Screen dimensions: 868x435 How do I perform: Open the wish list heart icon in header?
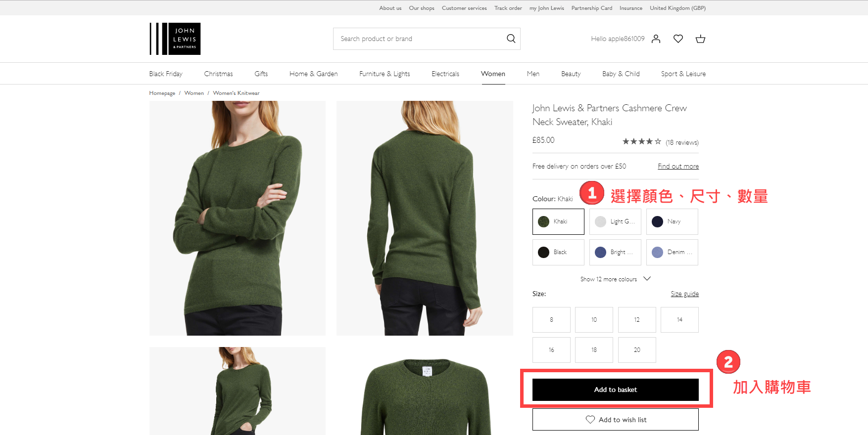coord(678,39)
